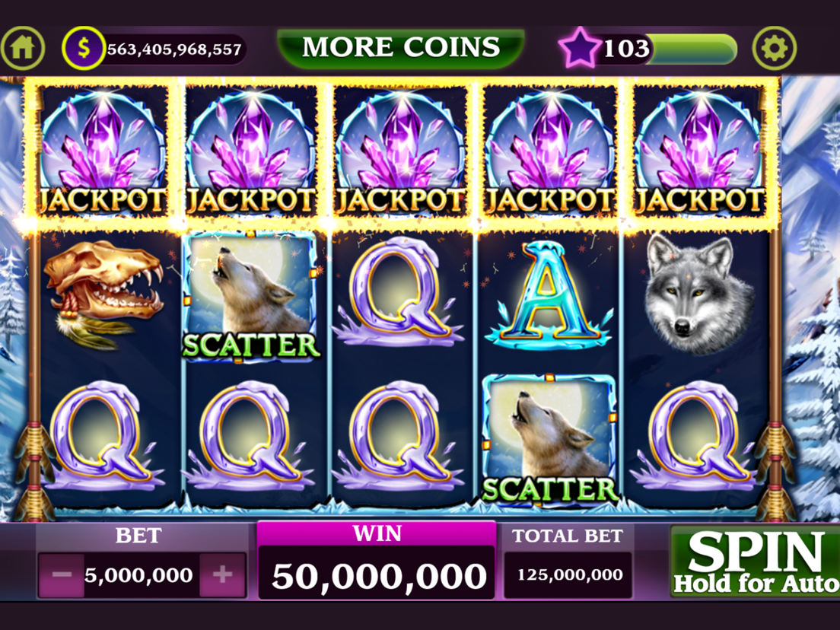840x630 pixels.
Task: Click the Win amount 50,000,000 display
Action: [377, 575]
